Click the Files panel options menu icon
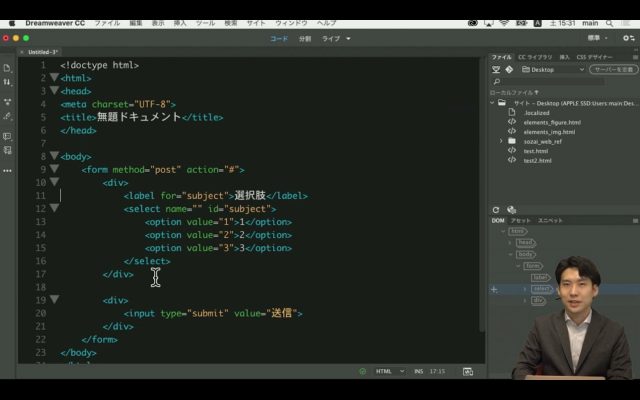 (635, 57)
